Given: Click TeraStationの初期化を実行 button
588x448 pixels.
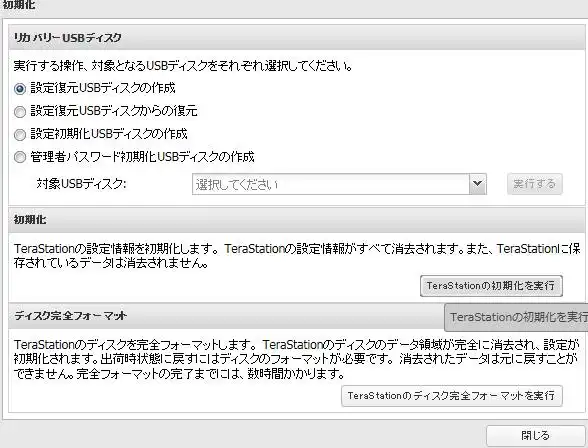Looking at the screenshot, I should [491, 286].
